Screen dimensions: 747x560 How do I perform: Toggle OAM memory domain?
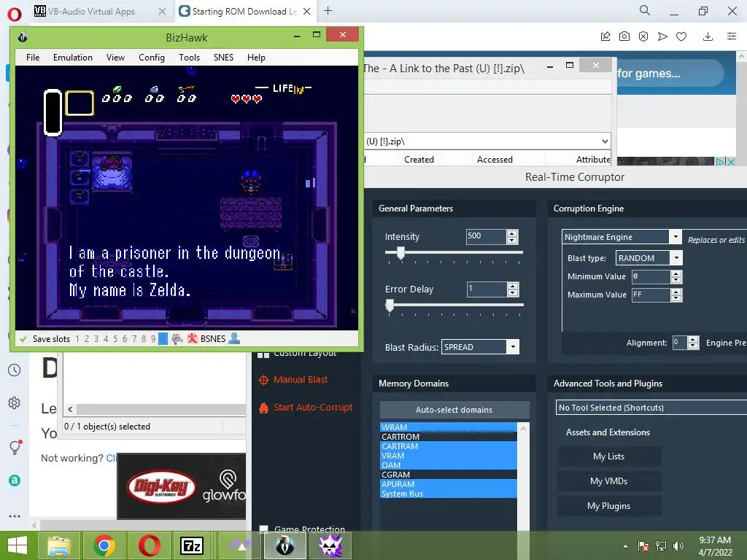pos(449,465)
